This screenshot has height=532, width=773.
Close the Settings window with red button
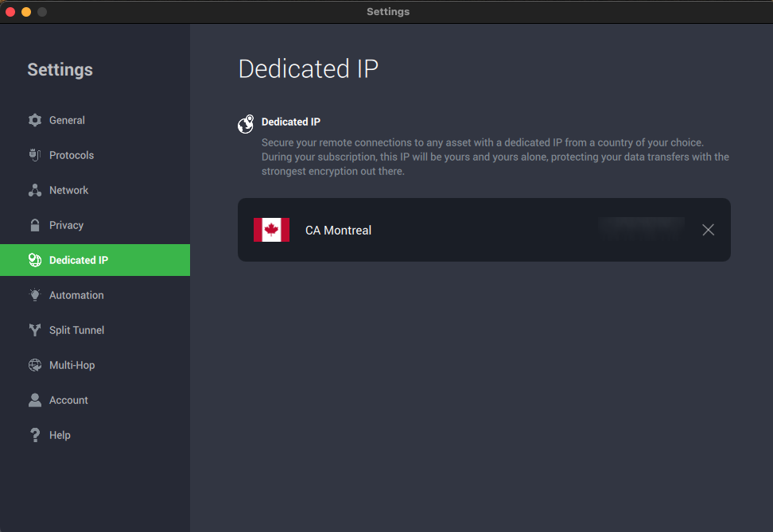(x=10, y=12)
